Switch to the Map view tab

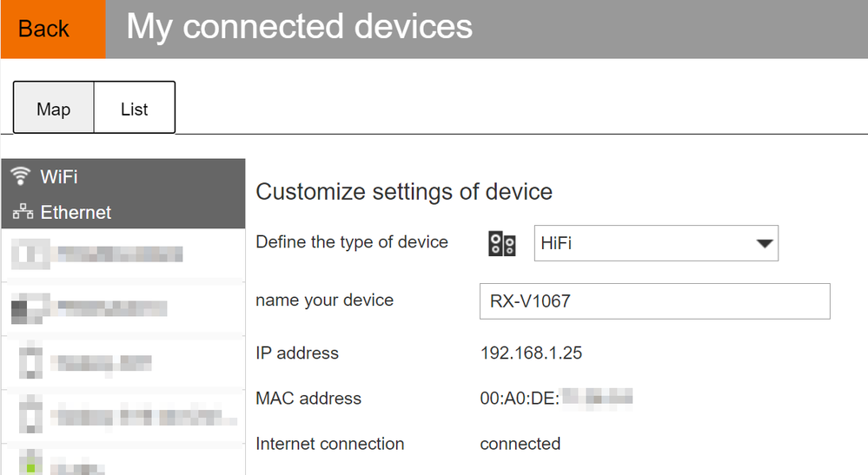point(53,109)
